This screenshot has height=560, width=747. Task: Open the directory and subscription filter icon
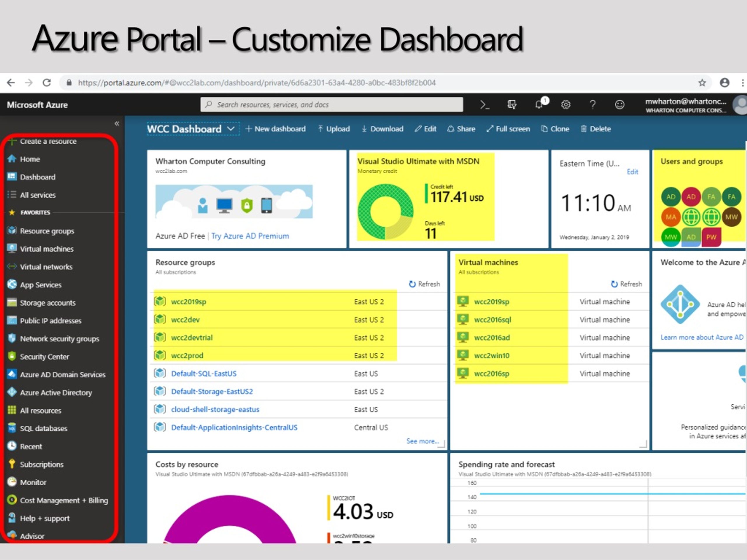coord(512,105)
